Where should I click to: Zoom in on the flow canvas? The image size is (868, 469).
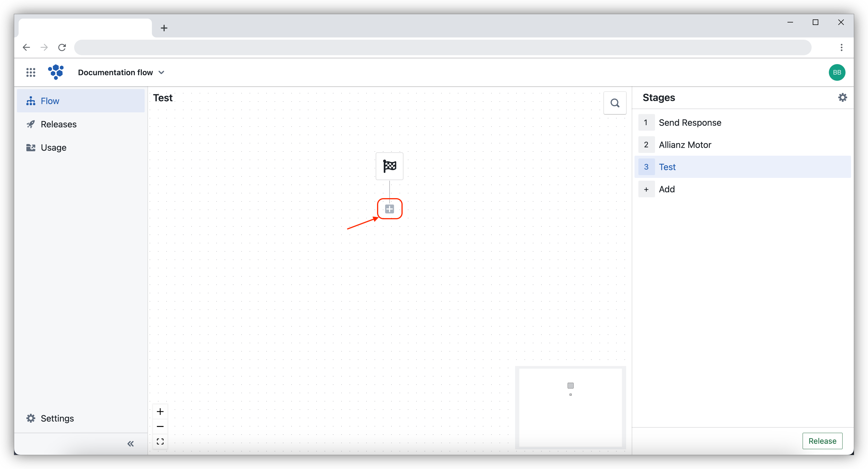(160, 412)
